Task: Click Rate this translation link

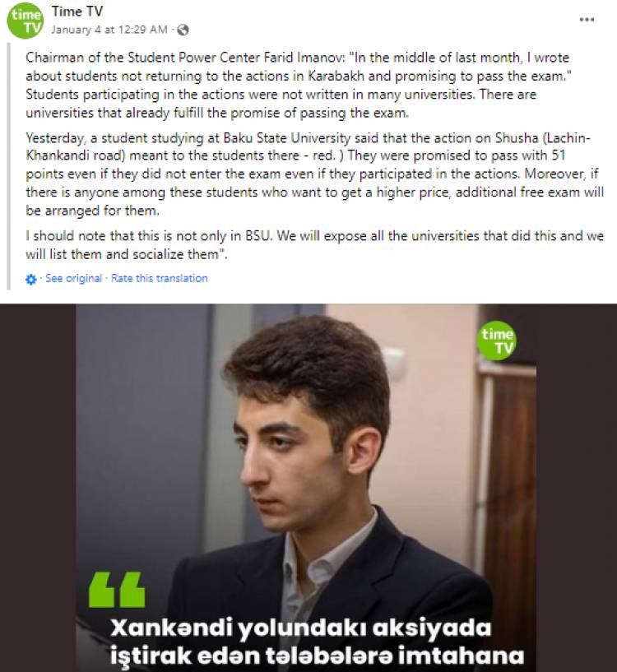Action: click(x=159, y=278)
